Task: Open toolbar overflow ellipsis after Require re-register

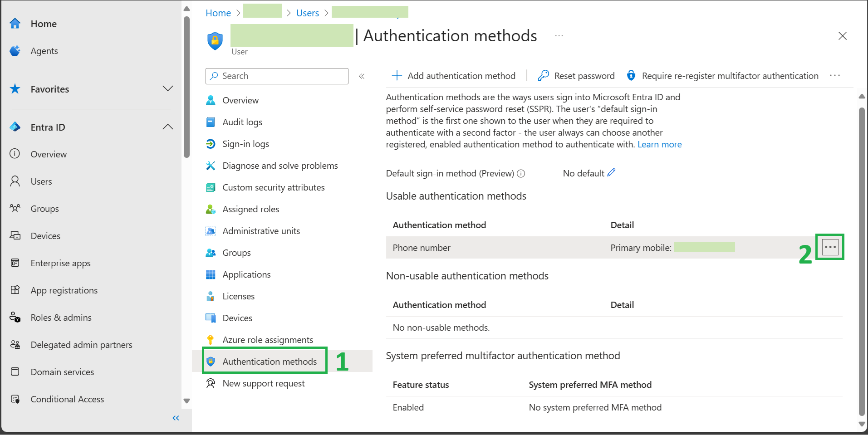Action: pyautogui.click(x=835, y=76)
